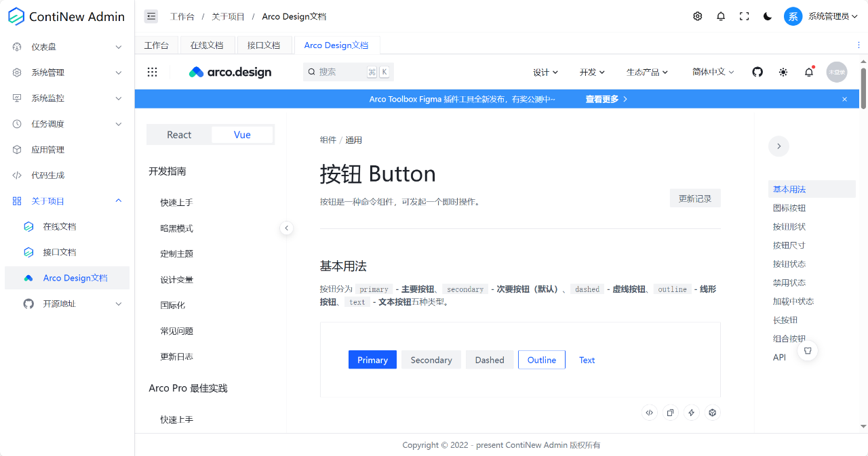
Task: Collapse the left menu with the fold icon
Action: point(151,16)
